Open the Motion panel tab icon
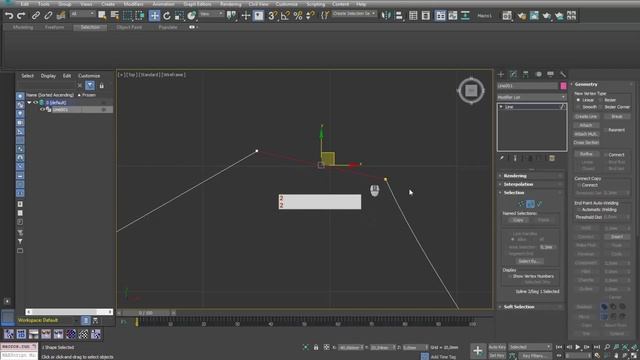Viewport: 640px width, 360px height. (538, 74)
